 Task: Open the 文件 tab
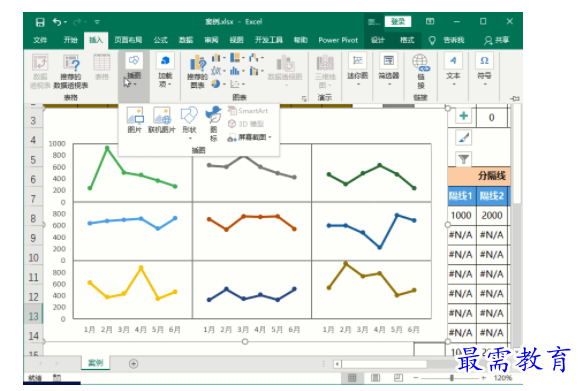click(x=40, y=40)
